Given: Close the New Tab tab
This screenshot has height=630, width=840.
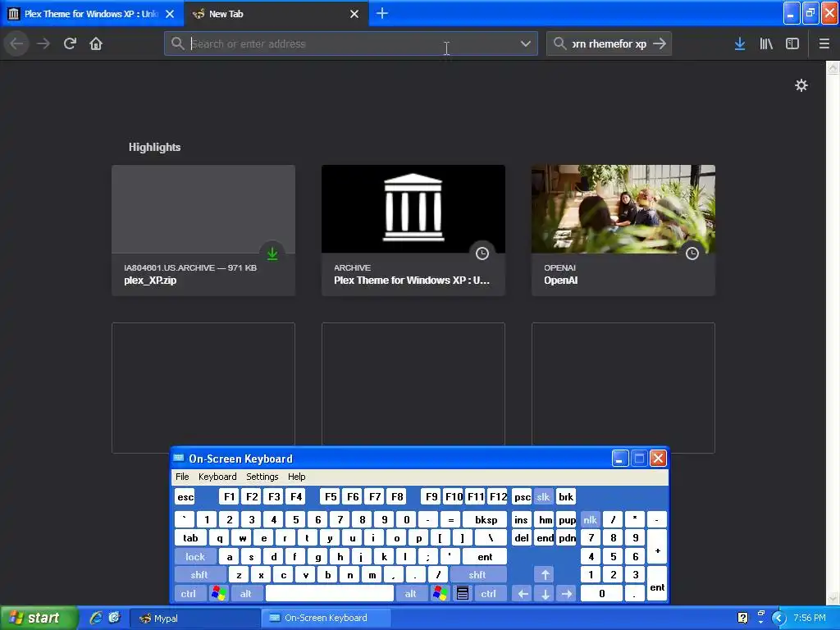Looking at the screenshot, I should tap(354, 14).
